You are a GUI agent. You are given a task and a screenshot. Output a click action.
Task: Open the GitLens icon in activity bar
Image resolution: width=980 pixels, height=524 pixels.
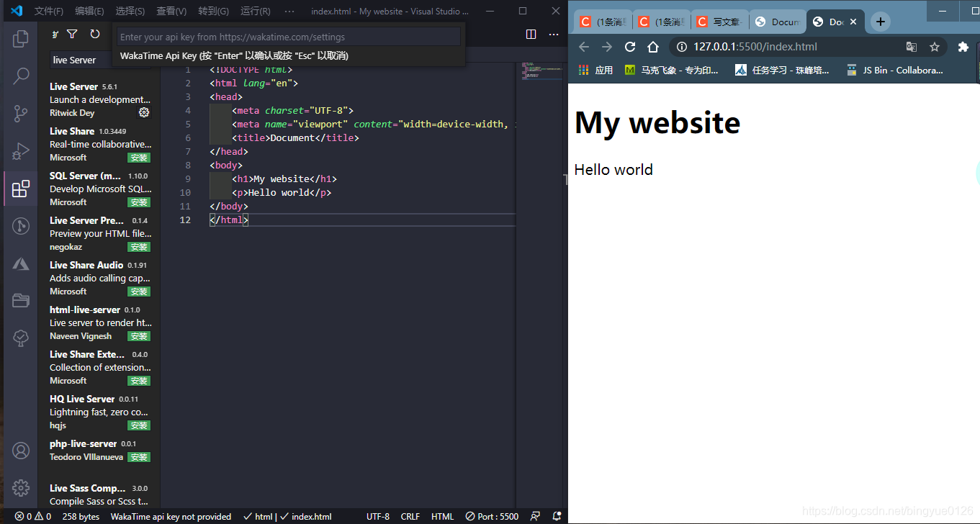point(21,226)
